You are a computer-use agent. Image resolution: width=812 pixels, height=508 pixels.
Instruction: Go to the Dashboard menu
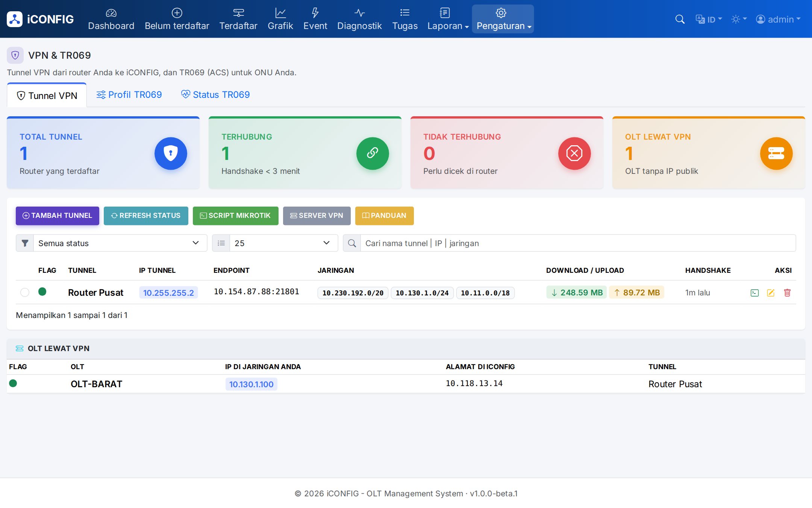pos(111,19)
